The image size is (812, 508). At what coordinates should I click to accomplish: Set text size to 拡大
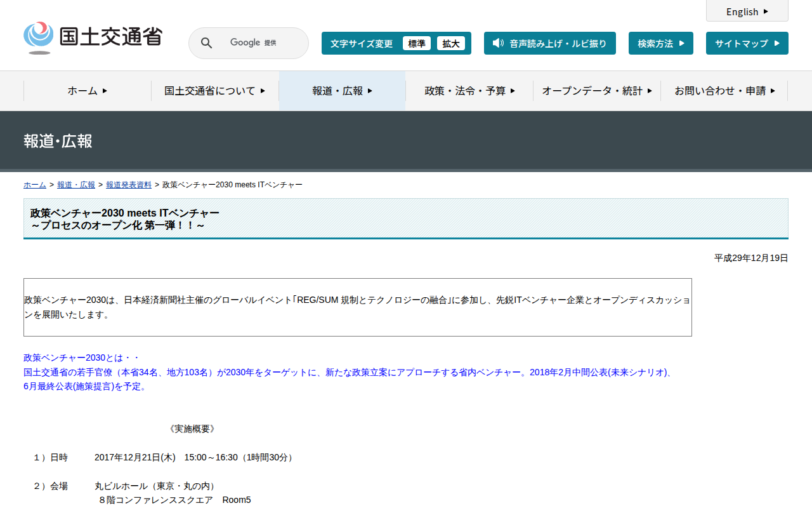pyautogui.click(x=451, y=43)
